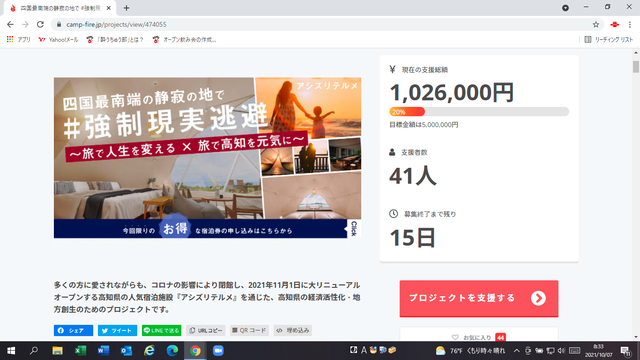The width and height of the screenshot is (640, 360).
Task: Close the CAMPFIRE project tab
Action: click(109, 8)
